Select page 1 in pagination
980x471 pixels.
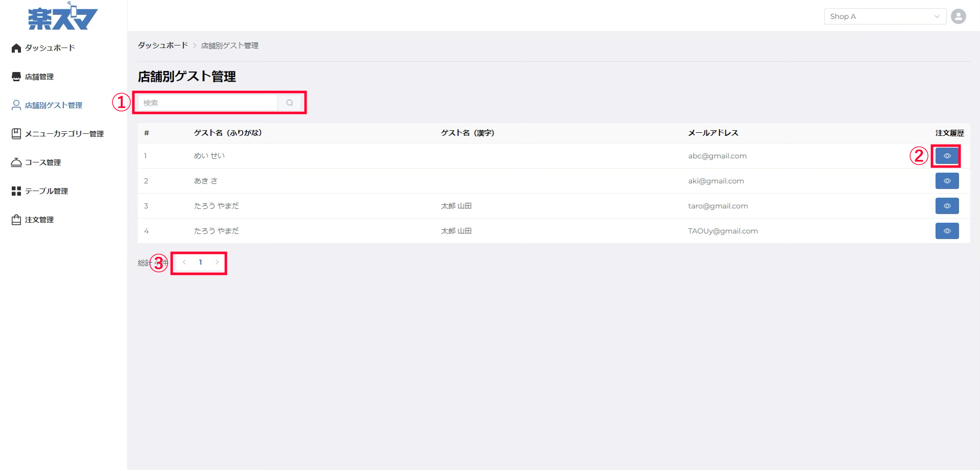(200, 262)
